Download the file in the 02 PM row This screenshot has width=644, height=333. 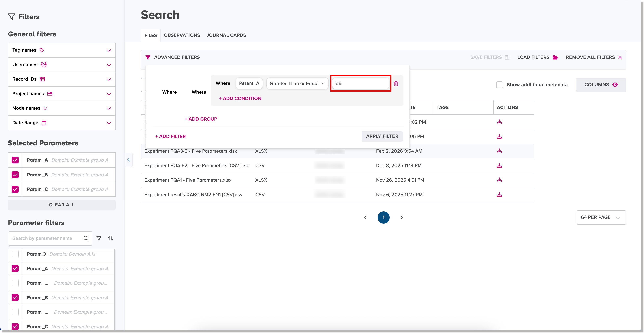click(499, 122)
